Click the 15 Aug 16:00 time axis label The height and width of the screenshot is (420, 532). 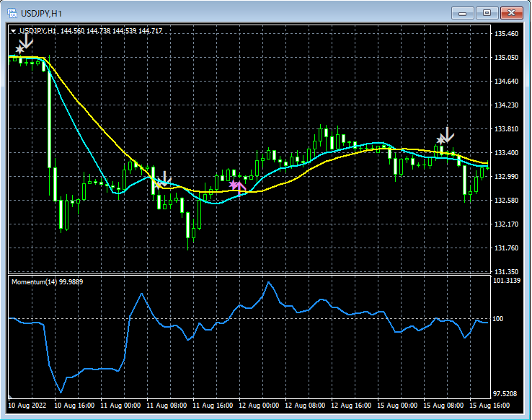pos(489,406)
